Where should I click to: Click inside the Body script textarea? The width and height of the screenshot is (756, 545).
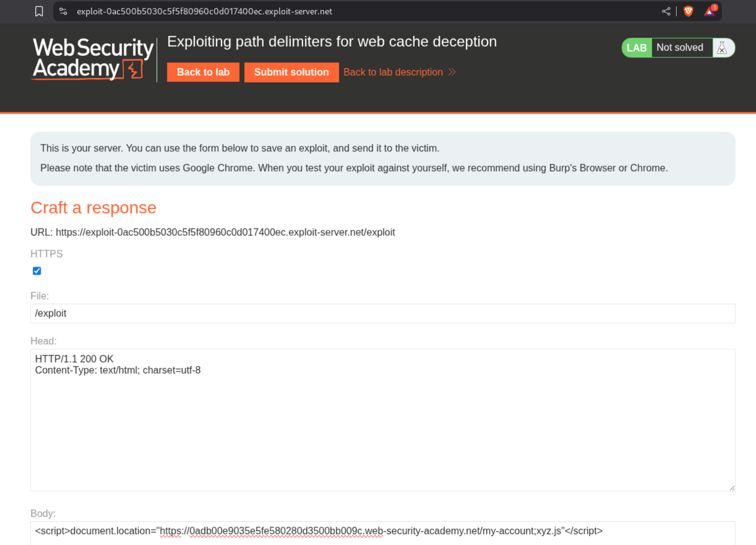point(382,532)
